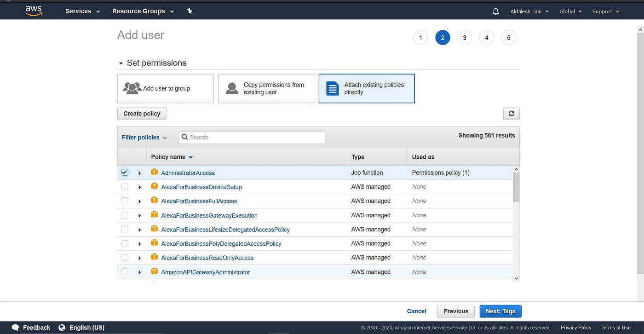
Task: Expand the AmazonAPIGatewayAdministrator row arrow
Action: (x=139, y=272)
